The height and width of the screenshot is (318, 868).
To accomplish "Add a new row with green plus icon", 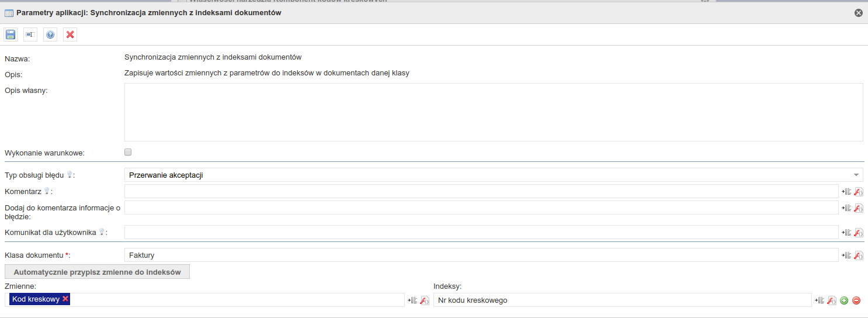I will (844, 300).
